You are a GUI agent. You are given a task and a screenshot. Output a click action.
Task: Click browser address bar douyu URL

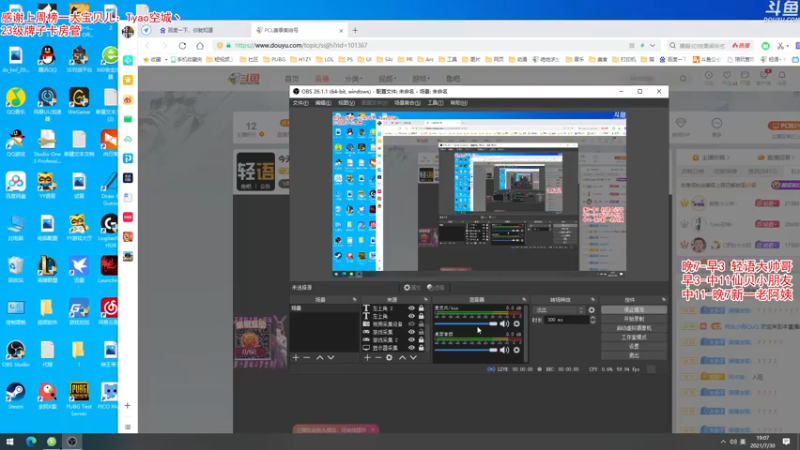(301, 45)
